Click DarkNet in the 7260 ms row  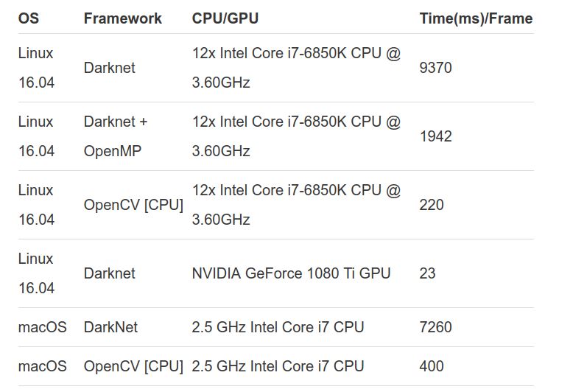click(x=110, y=327)
